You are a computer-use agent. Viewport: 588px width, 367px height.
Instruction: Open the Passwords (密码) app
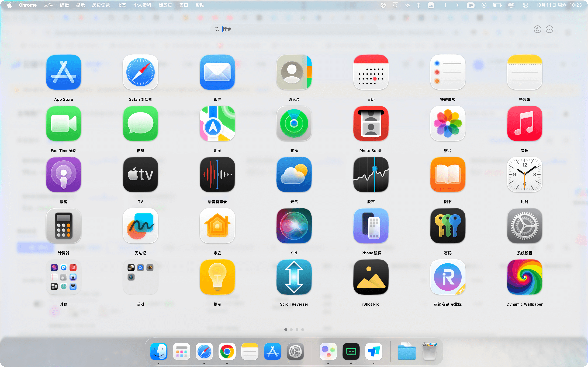coord(448,226)
